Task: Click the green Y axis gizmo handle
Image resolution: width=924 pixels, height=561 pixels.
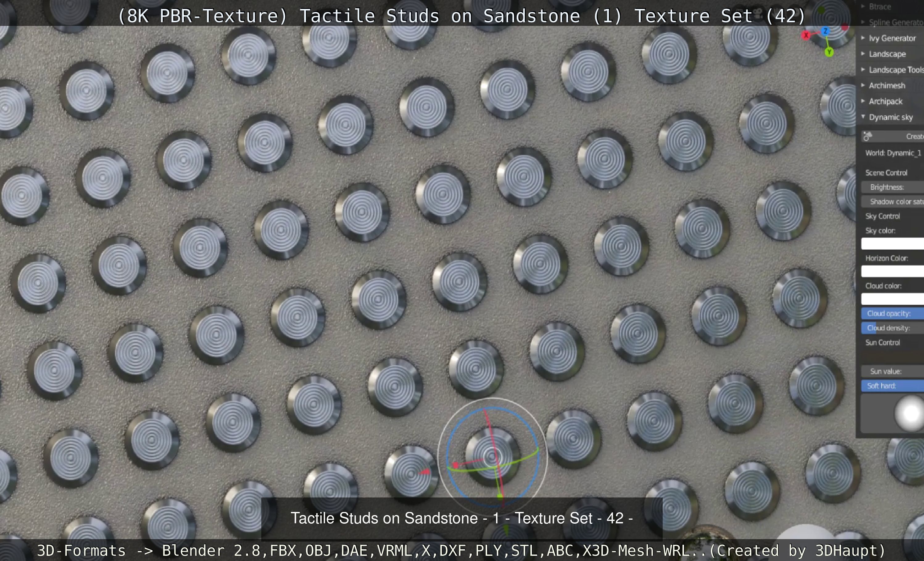Action: [829, 52]
